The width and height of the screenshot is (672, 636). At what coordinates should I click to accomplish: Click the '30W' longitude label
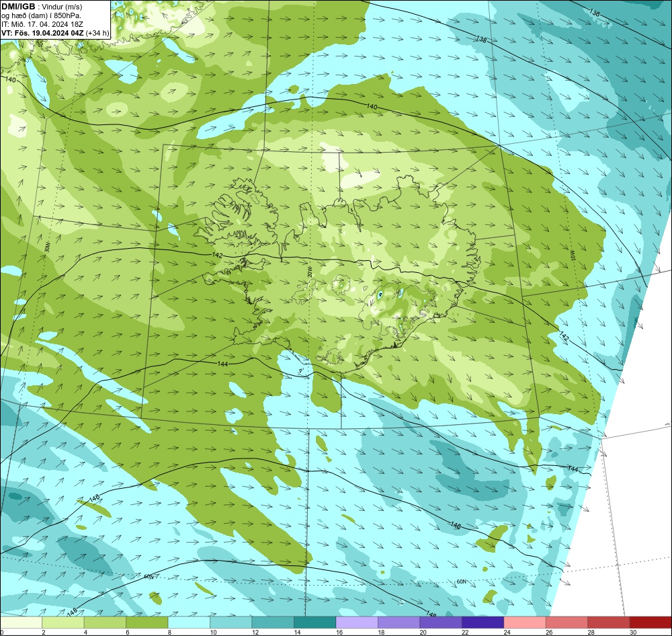[47, 247]
